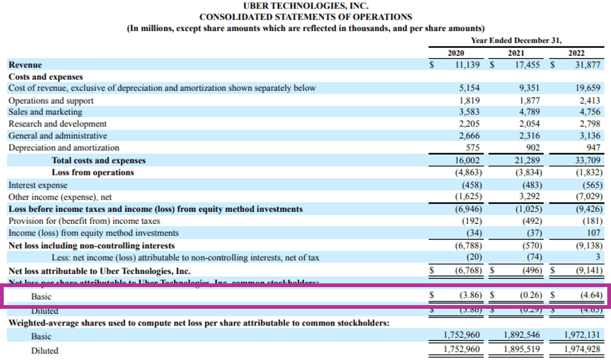This screenshot has height=364, width=611.
Task: Click 2022 Diluted weighted-average shares 1,974,928
Action: point(582,349)
